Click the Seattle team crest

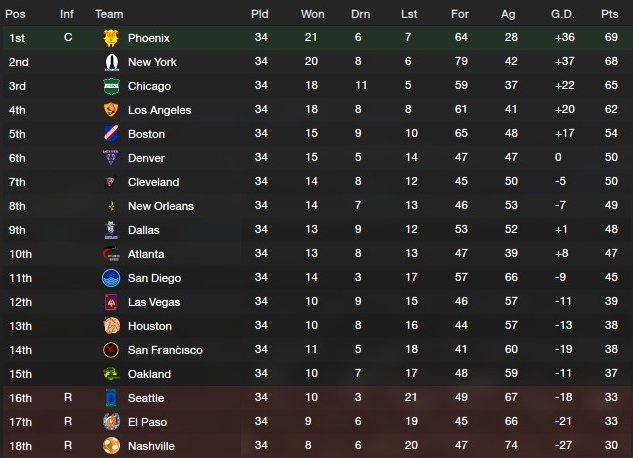pos(111,398)
